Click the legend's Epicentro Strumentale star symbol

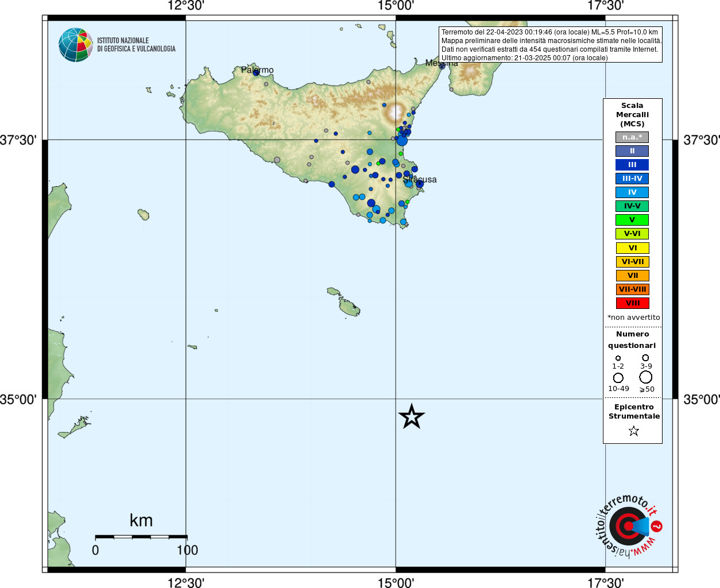click(634, 431)
